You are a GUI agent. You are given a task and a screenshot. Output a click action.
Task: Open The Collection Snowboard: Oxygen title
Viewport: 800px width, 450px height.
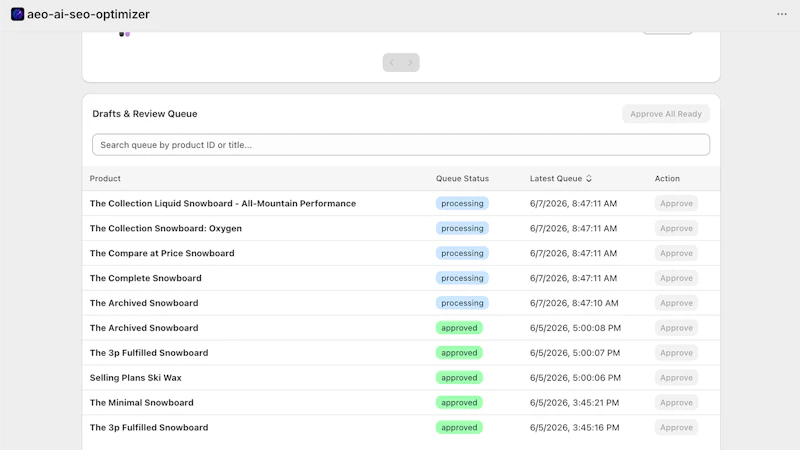[x=166, y=229]
